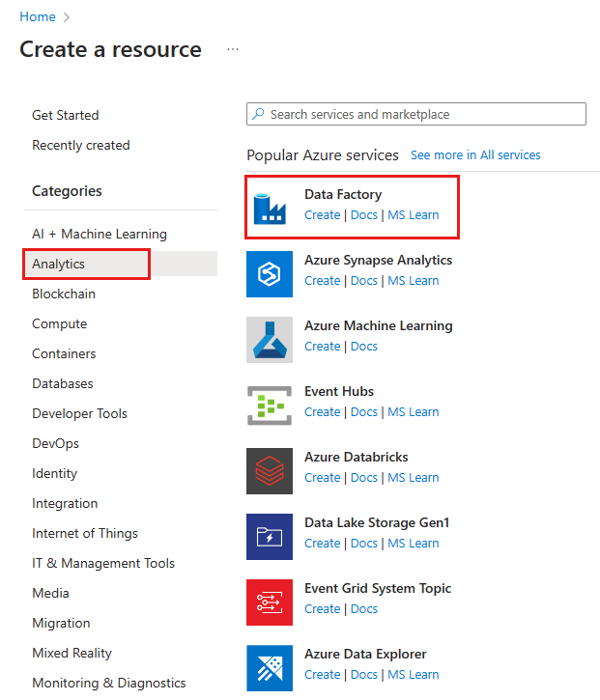600x700 pixels.
Task: Open Docs for Azure Machine Learning
Action: tap(363, 346)
